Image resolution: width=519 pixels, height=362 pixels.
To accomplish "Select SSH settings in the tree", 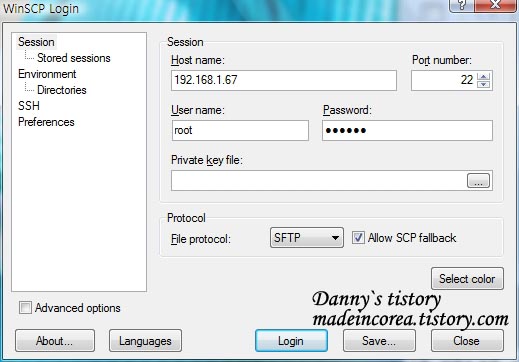I will coord(29,106).
